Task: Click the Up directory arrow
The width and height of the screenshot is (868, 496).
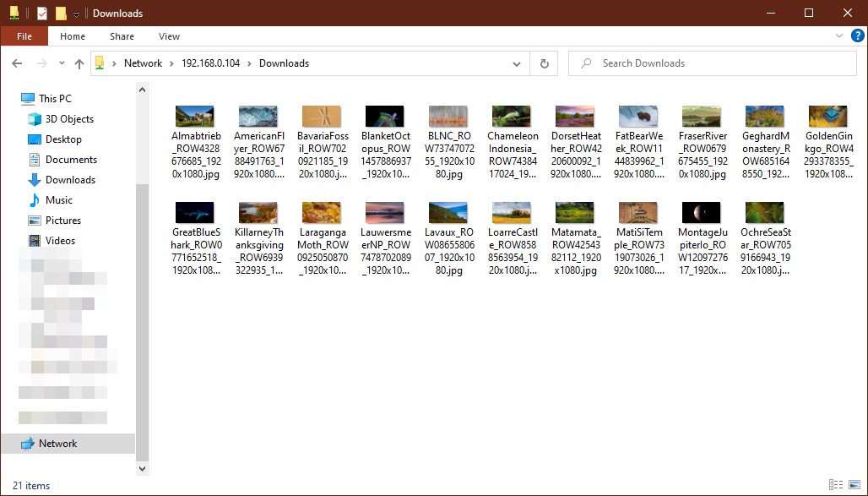Action: pyautogui.click(x=79, y=63)
